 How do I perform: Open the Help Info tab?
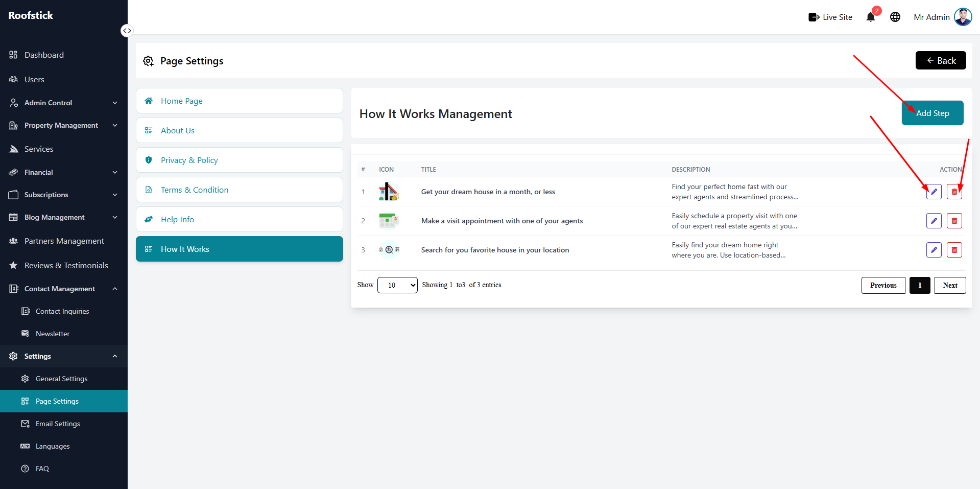pyautogui.click(x=239, y=219)
